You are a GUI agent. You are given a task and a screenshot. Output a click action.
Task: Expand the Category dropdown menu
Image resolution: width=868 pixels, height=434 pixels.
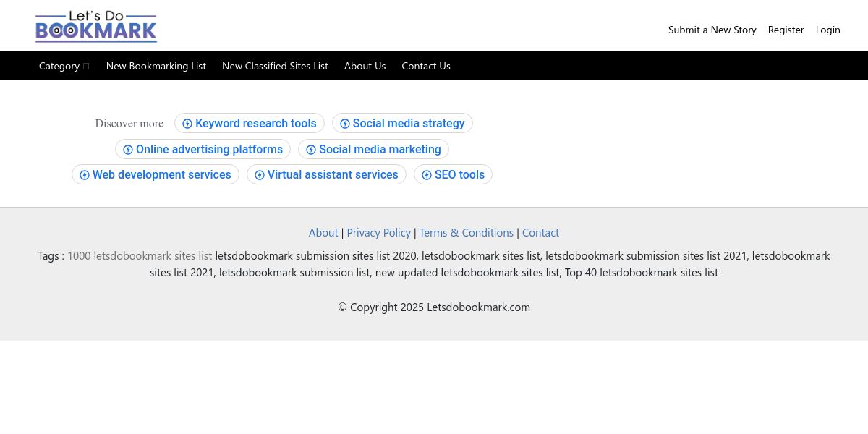[x=64, y=66]
